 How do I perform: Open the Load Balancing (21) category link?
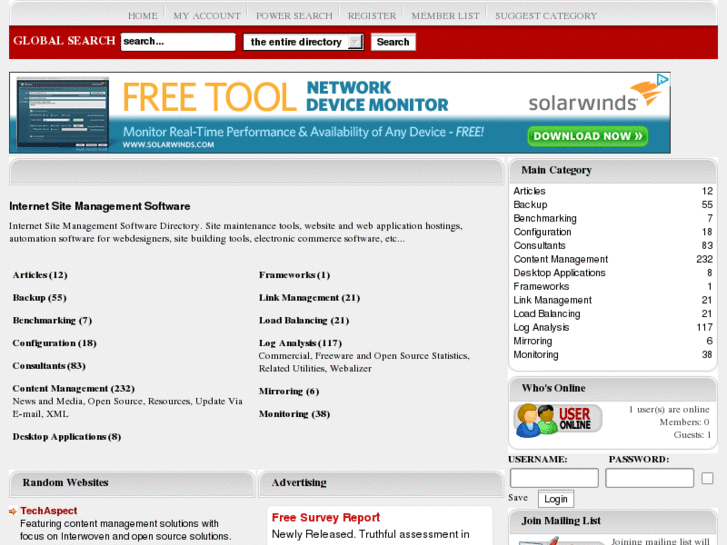click(304, 321)
